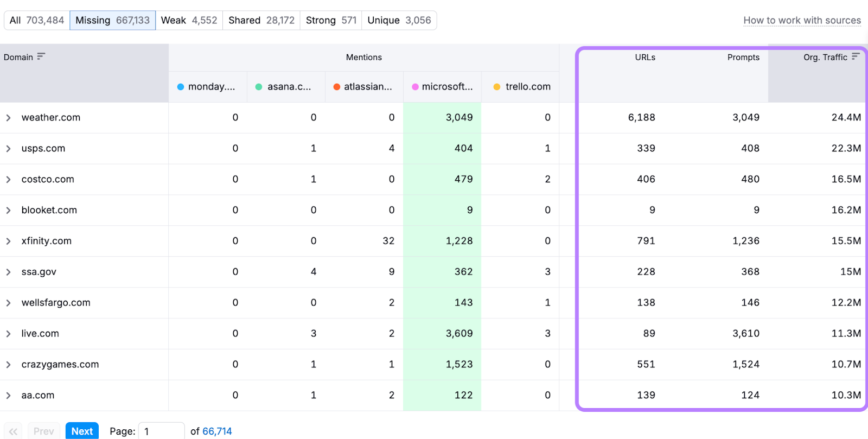Click the 138 URLs cell for wellsfargo.com
This screenshot has height=439, width=868.
click(646, 303)
